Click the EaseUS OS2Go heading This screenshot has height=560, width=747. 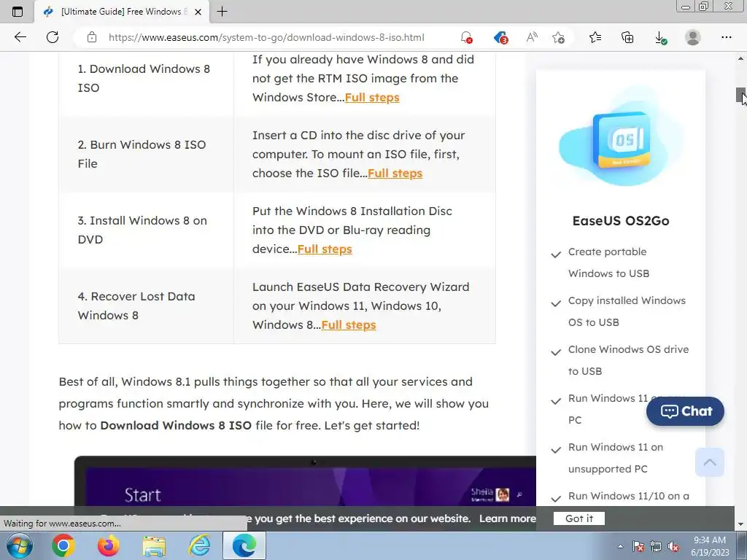(x=621, y=220)
